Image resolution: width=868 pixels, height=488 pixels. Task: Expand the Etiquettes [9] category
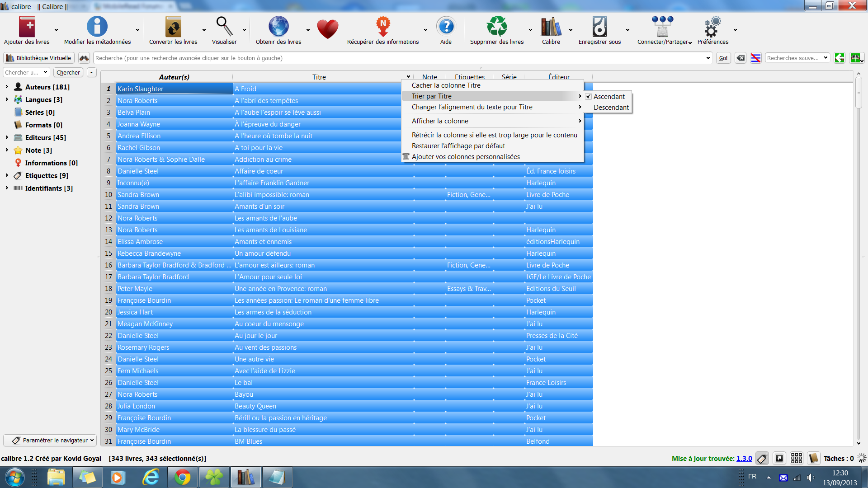click(x=7, y=175)
